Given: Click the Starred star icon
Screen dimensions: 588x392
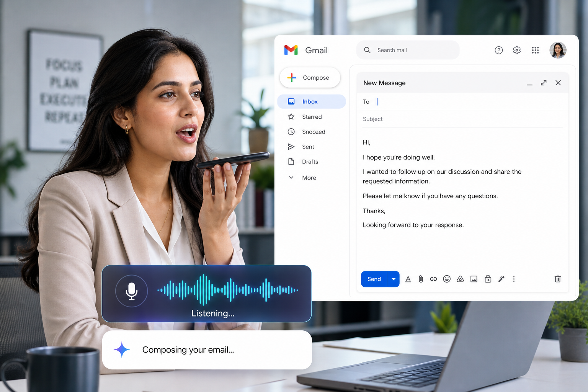Looking at the screenshot, I should click(x=291, y=117).
